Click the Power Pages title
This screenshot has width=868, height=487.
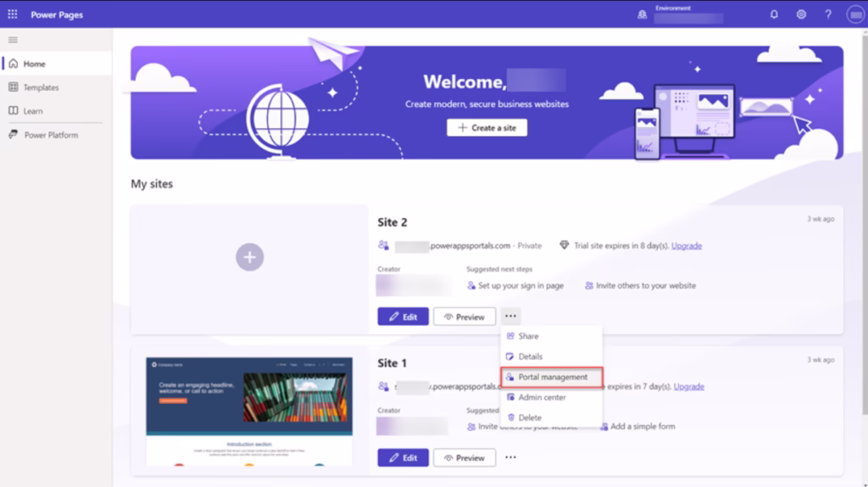click(57, 15)
